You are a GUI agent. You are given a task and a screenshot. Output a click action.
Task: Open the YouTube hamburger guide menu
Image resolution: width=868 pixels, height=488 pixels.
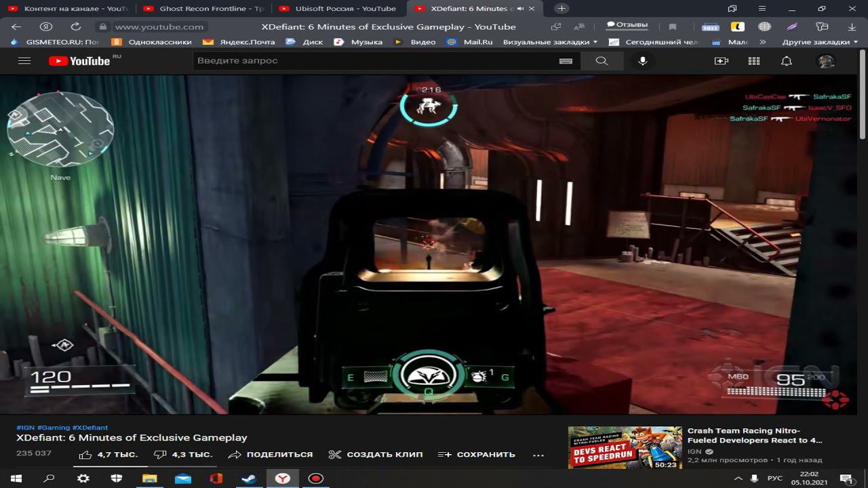click(x=24, y=61)
